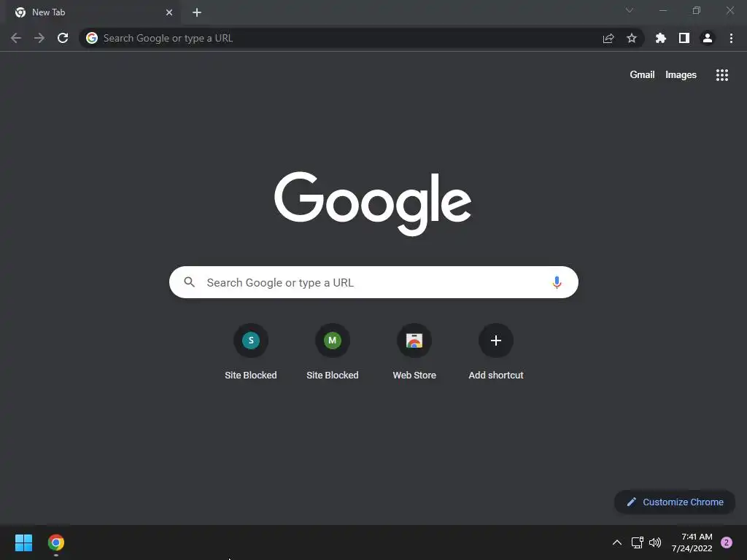Open a new tab with the plus button
Viewport: 747px width, 560px height.
(197, 12)
